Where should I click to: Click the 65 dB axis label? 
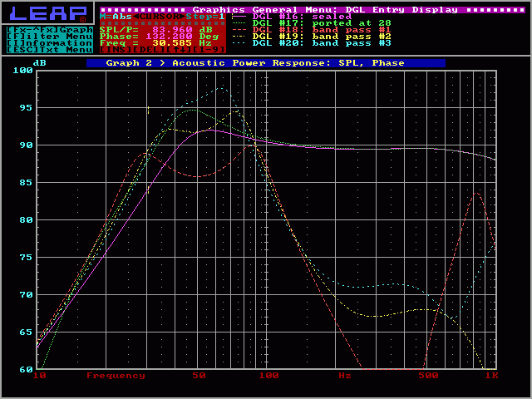pos(27,332)
